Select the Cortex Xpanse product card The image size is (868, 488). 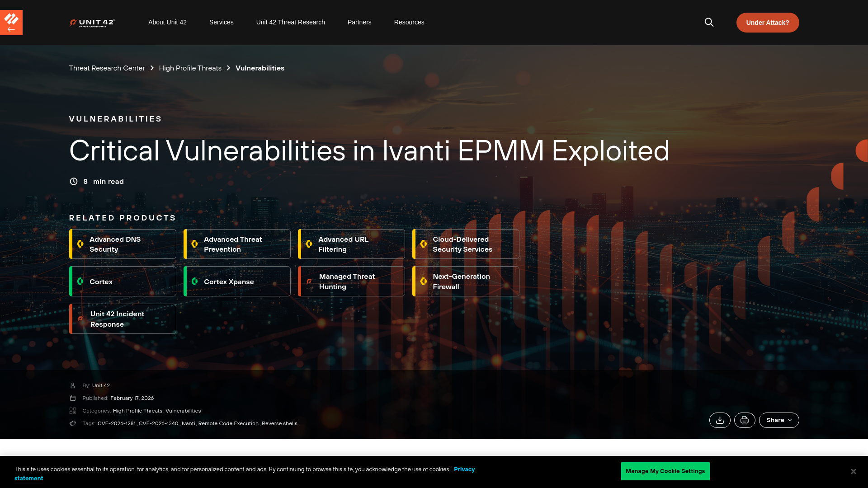[237, 281]
